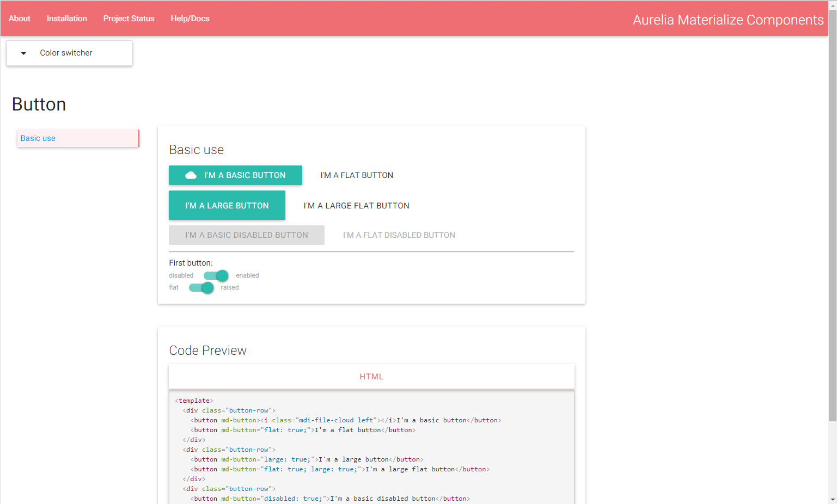Click the scrollbar down arrow
The image size is (837, 504).
833,499
